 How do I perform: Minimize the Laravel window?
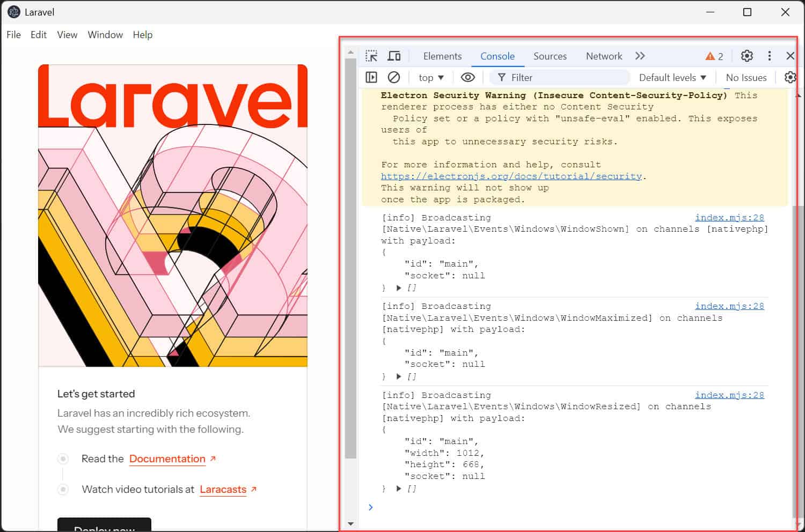tap(710, 12)
